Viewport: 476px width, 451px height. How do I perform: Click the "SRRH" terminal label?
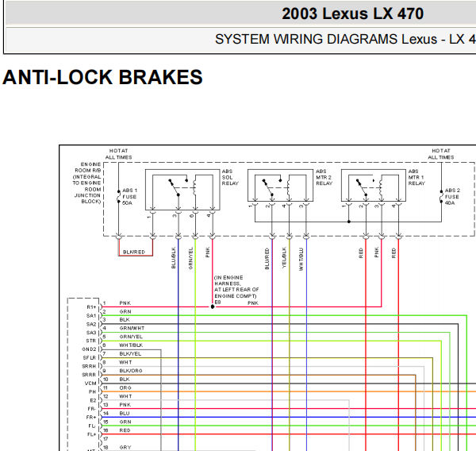(89, 366)
